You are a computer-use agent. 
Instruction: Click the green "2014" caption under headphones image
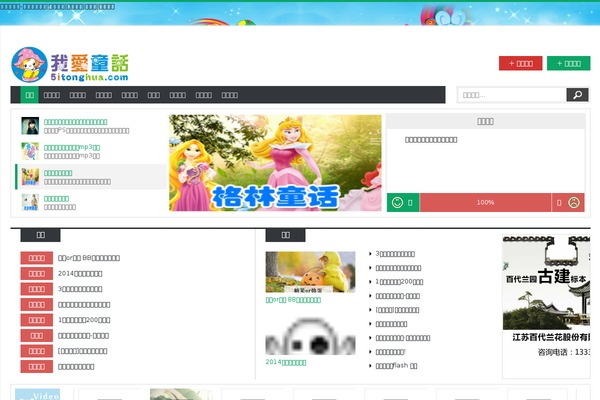point(286,362)
